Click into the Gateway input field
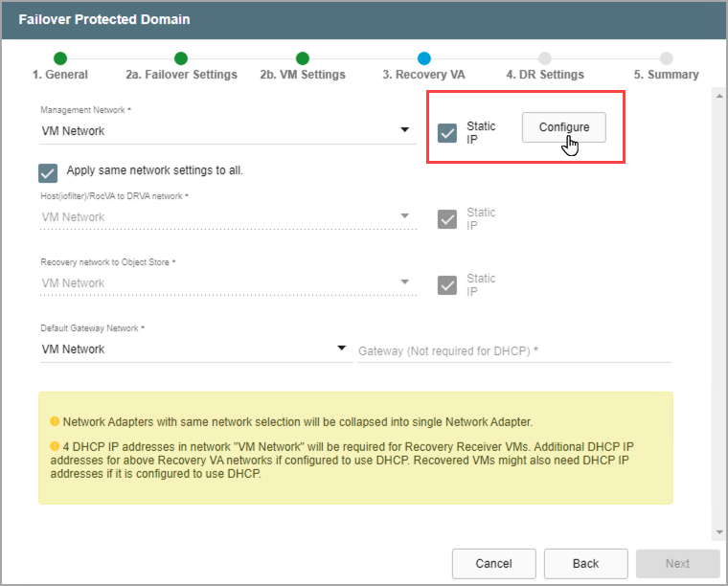 coord(513,351)
